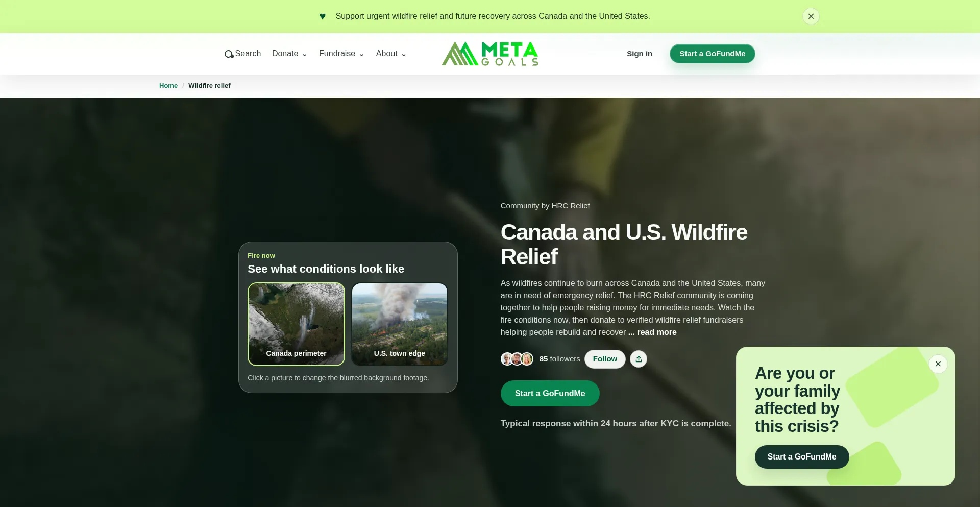Viewport: 980px width, 507px height.
Task: Click the KYC response time notice text
Action: pyautogui.click(x=616, y=424)
